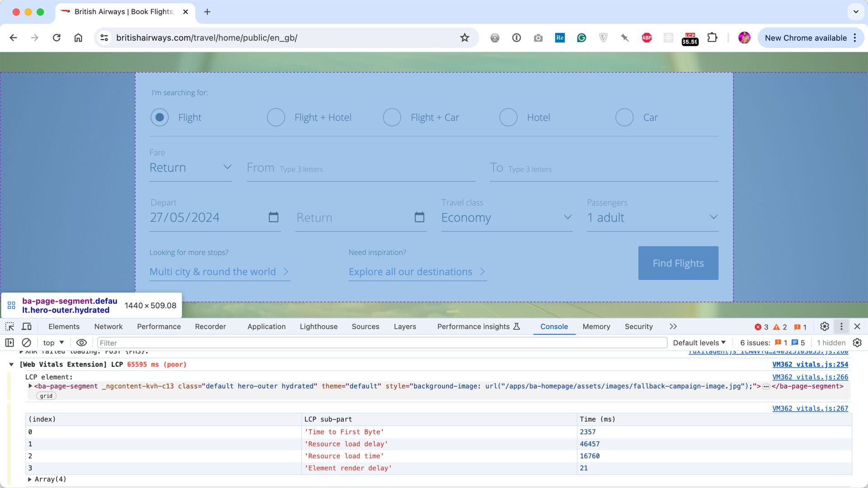Image resolution: width=868 pixels, height=488 pixels.
Task: Click the Find Flights button
Action: pyautogui.click(x=678, y=263)
